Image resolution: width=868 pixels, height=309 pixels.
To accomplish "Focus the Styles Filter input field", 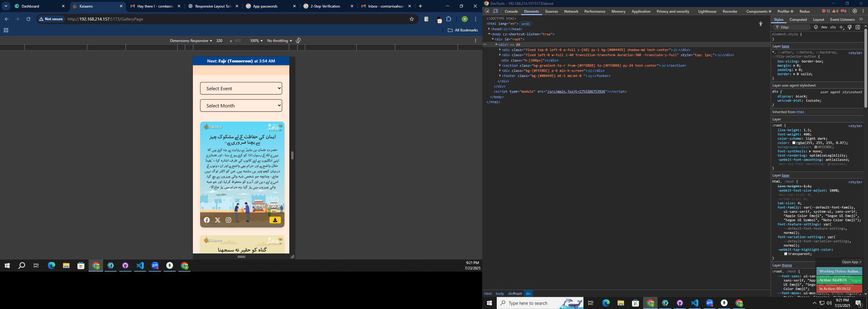I will point(791,27).
